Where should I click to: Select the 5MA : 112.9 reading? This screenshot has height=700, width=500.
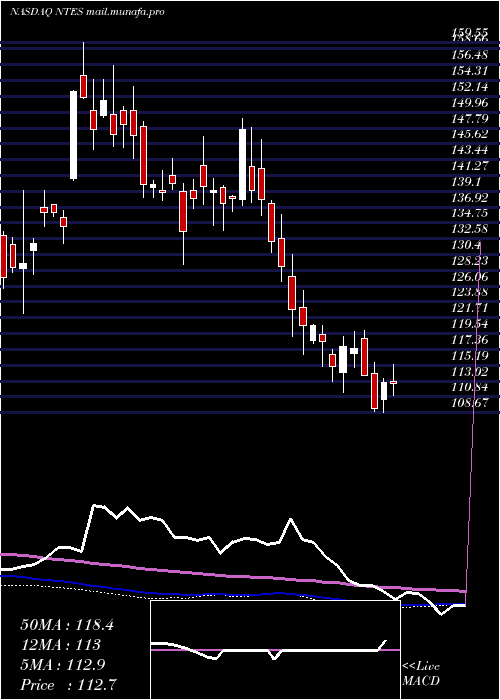point(62,665)
